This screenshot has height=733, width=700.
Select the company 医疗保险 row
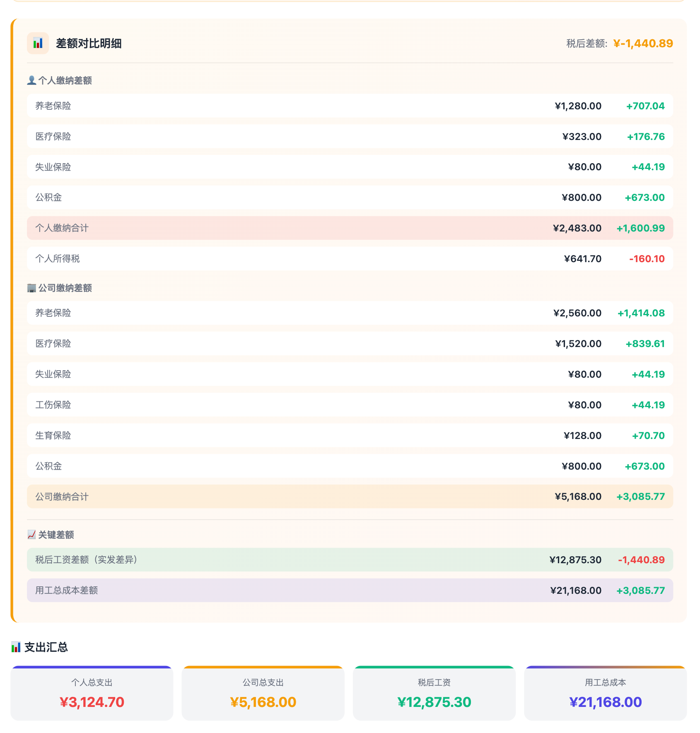coord(350,344)
